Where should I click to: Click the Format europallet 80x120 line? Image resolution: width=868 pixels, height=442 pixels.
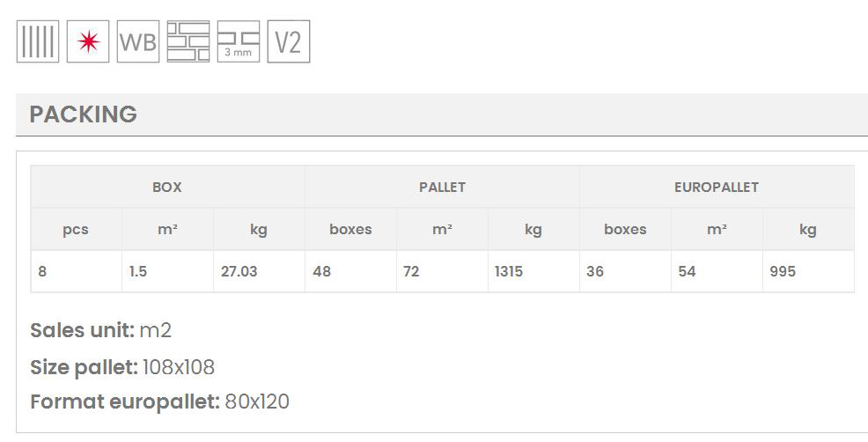tap(159, 402)
